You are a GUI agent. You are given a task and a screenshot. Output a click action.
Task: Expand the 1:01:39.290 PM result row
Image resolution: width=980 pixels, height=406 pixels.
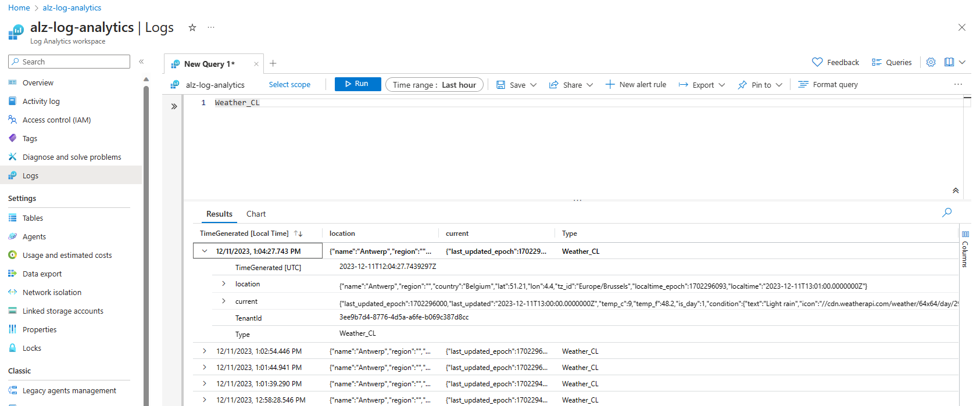(205, 384)
